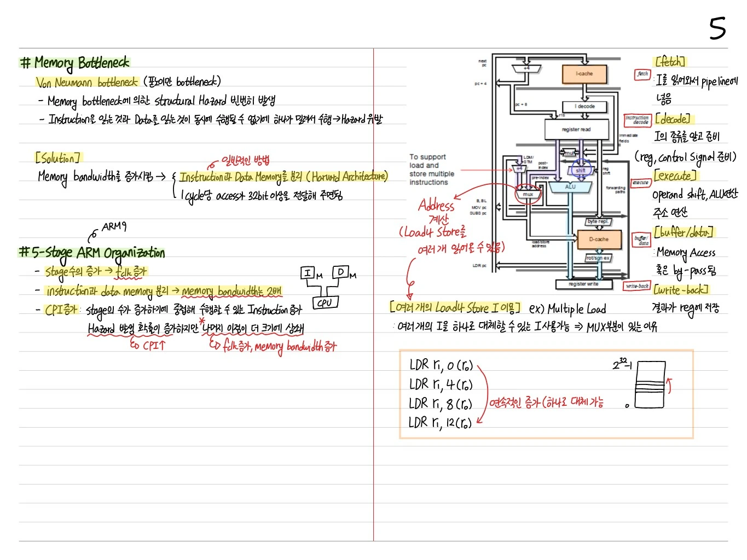Click the 'register write' block
747x560 pixels.
point(583,284)
